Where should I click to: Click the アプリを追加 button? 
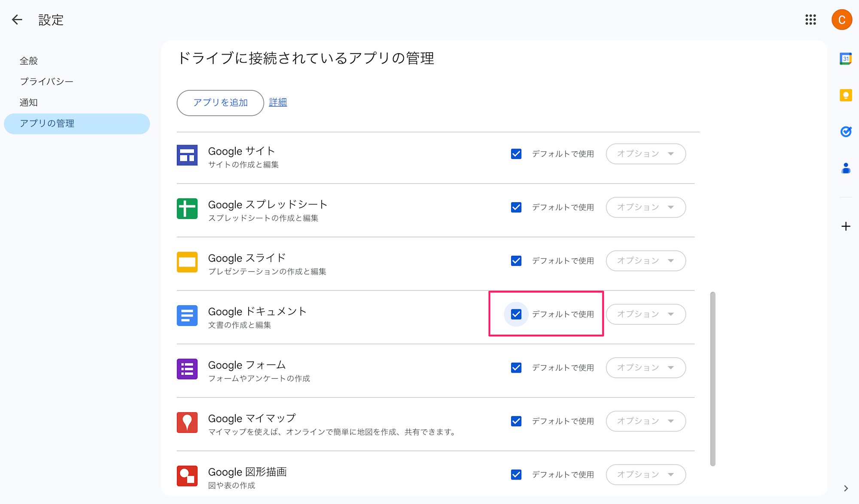220,103
